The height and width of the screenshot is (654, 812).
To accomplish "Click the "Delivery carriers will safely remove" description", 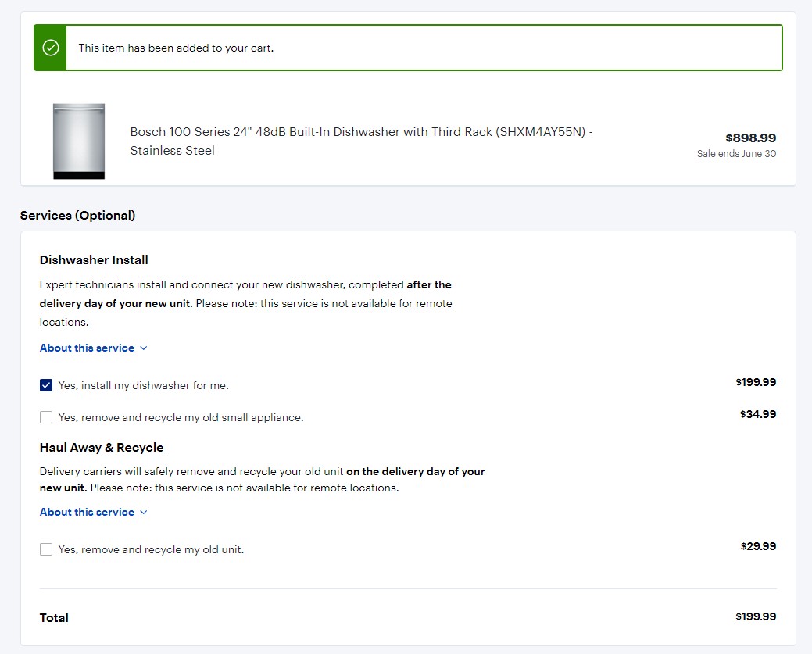I will 262,480.
